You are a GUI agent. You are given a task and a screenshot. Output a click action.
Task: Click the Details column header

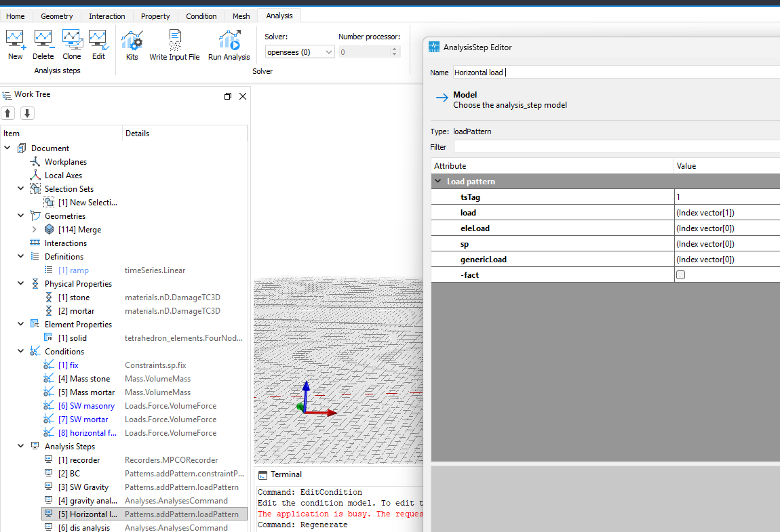pyautogui.click(x=184, y=134)
